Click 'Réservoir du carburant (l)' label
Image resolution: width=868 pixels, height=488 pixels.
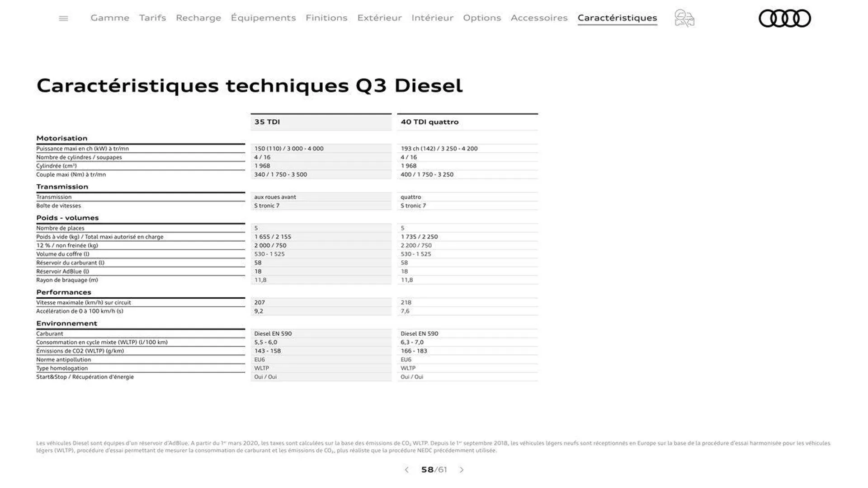pyautogui.click(x=70, y=263)
